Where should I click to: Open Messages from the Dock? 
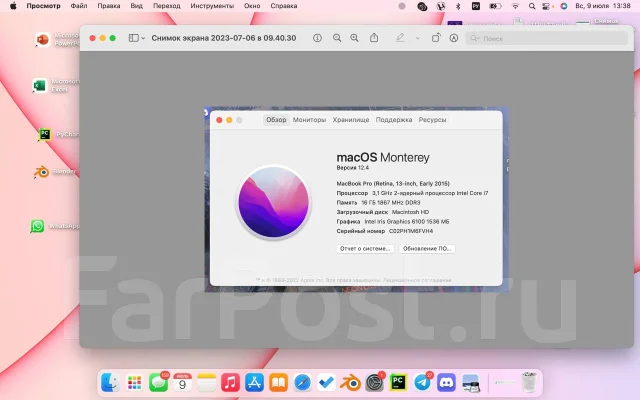(158, 382)
